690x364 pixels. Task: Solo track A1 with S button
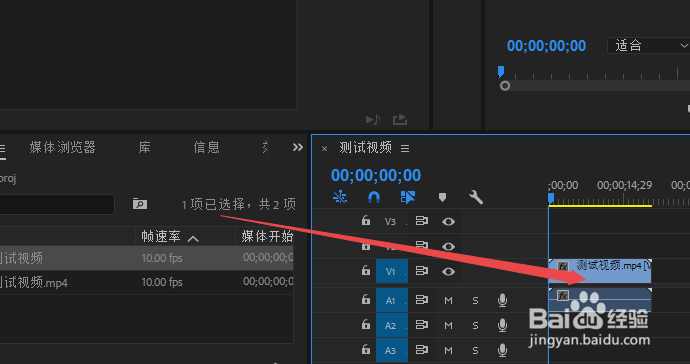click(x=475, y=301)
